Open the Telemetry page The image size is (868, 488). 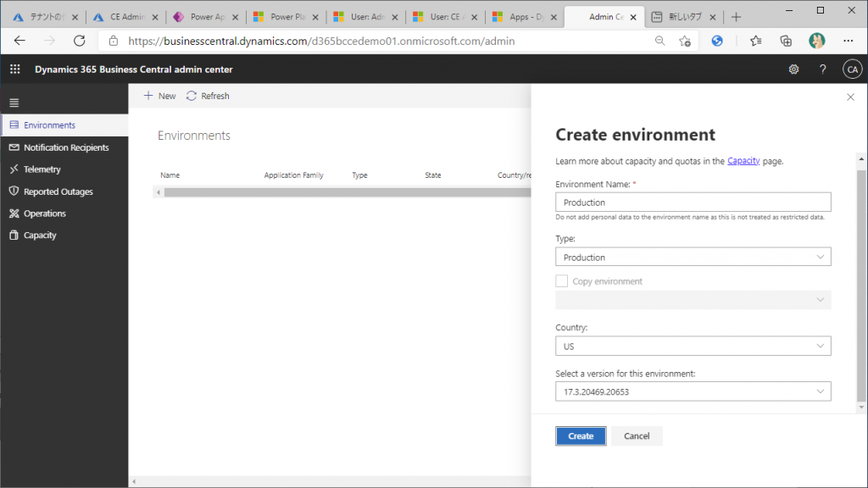point(42,169)
